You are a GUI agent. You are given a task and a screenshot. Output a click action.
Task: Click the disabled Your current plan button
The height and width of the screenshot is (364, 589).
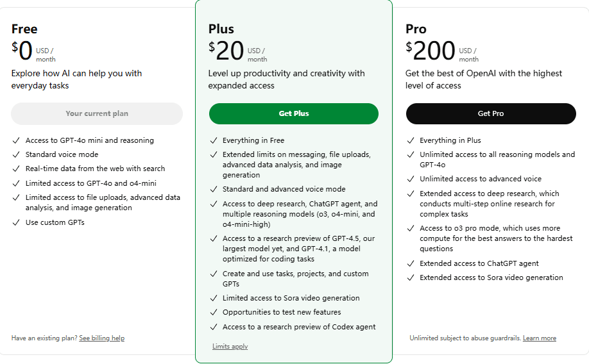click(x=97, y=113)
